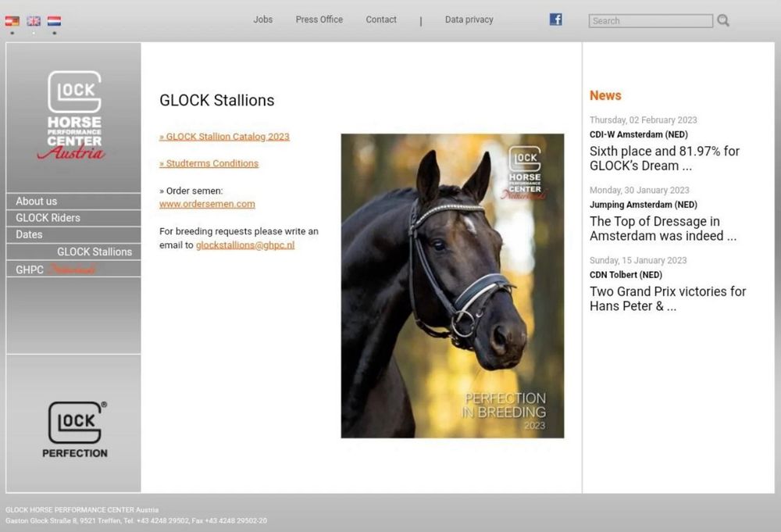Open the Press Office page

click(x=319, y=20)
